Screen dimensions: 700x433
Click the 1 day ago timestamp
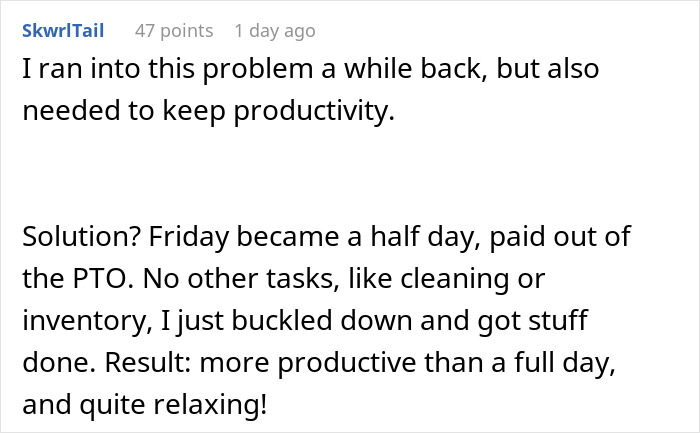point(275,31)
